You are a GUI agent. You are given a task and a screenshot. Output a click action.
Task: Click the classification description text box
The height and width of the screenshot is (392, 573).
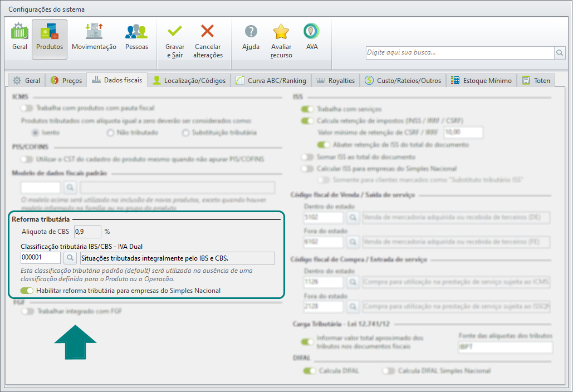coord(178,258)
